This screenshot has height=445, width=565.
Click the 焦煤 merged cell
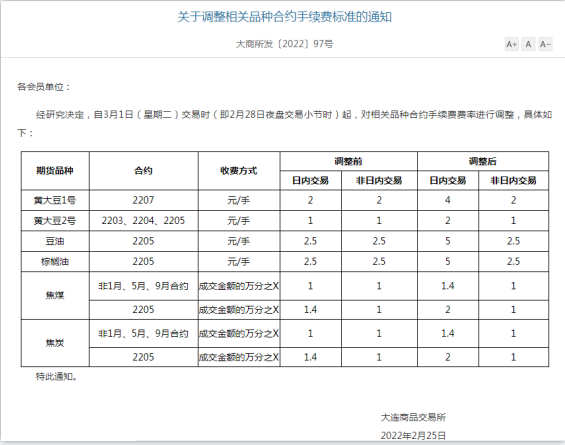coord(55,295)
